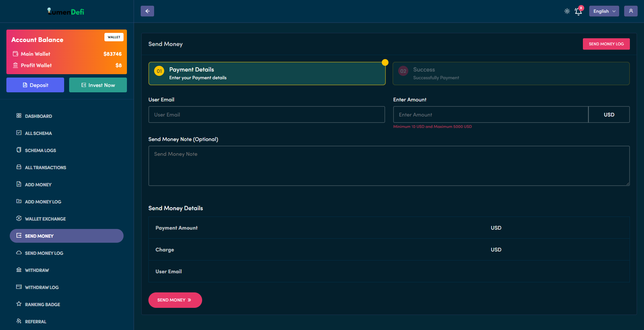Image resolution: width=644 pixels, height=330 pixels.
Task: Select the Referral sidebar icon
Action: coord(19,321)
